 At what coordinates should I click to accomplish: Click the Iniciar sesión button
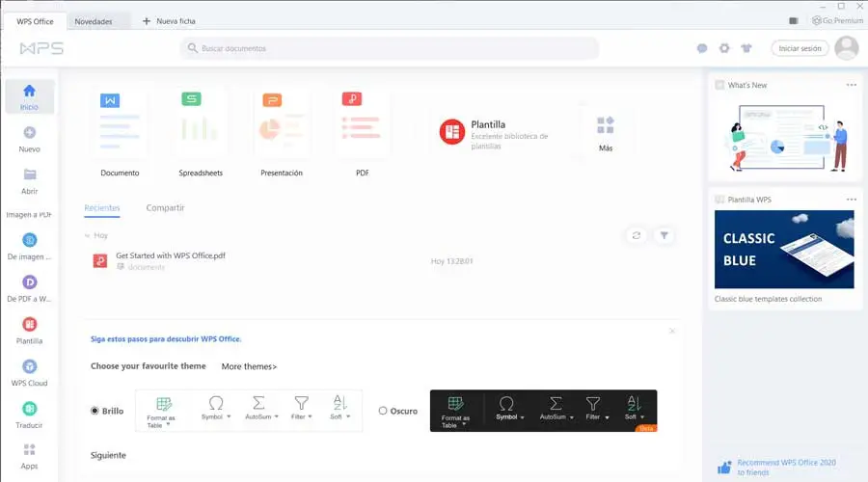click(800, 49)
